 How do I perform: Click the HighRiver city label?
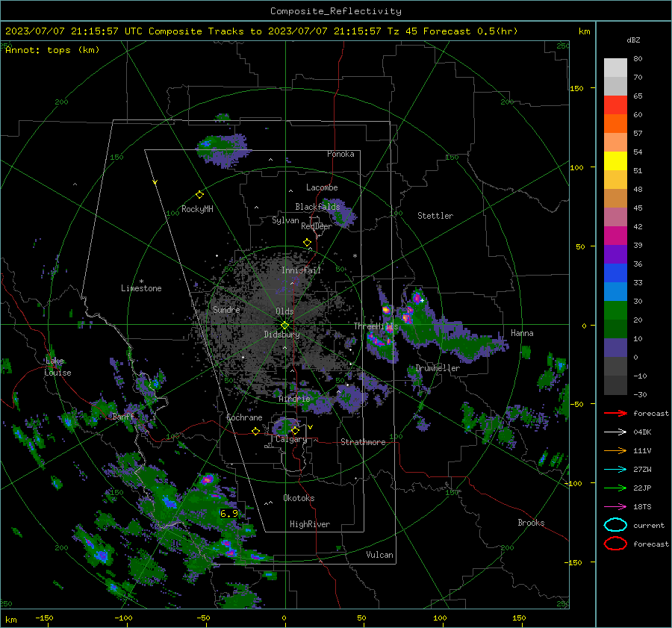point(310,524)
